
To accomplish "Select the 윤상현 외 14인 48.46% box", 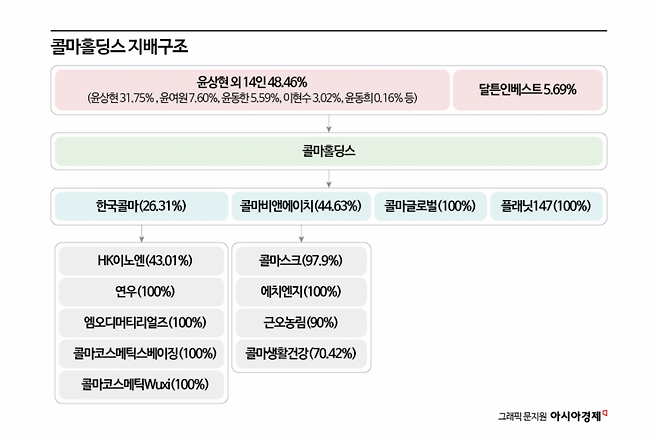I will click(251, 89).
